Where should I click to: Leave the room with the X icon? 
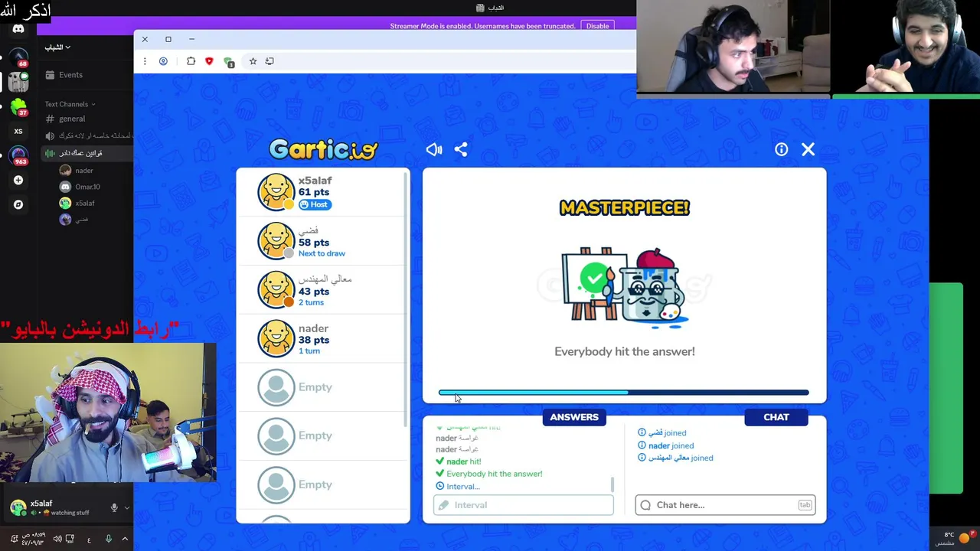(808, 150)
